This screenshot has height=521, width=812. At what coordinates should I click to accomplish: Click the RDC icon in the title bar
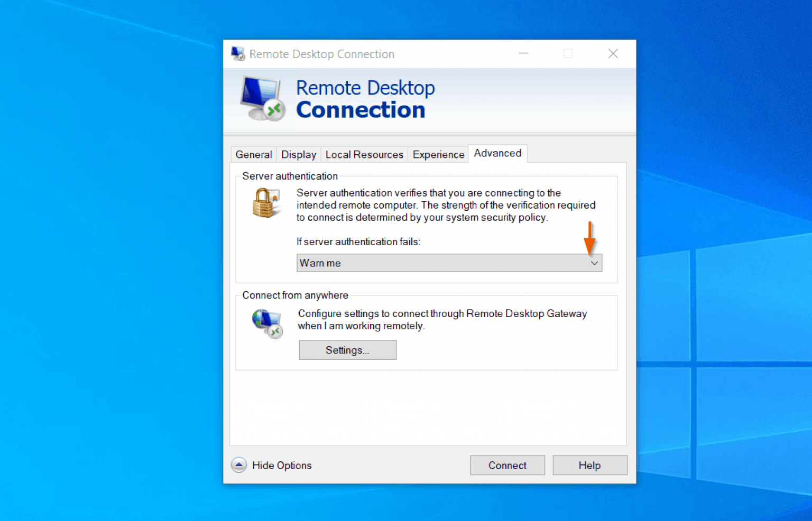(237, 53)
